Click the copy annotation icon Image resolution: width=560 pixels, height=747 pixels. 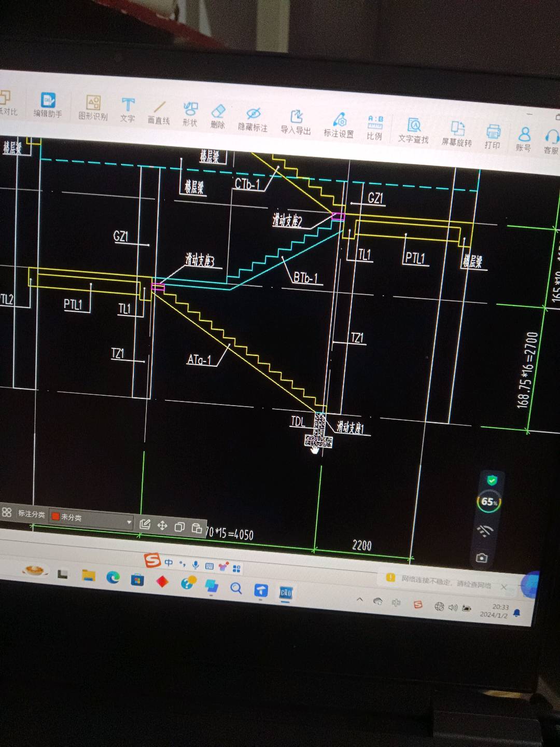pyautogui.click(x=179, y=527)
